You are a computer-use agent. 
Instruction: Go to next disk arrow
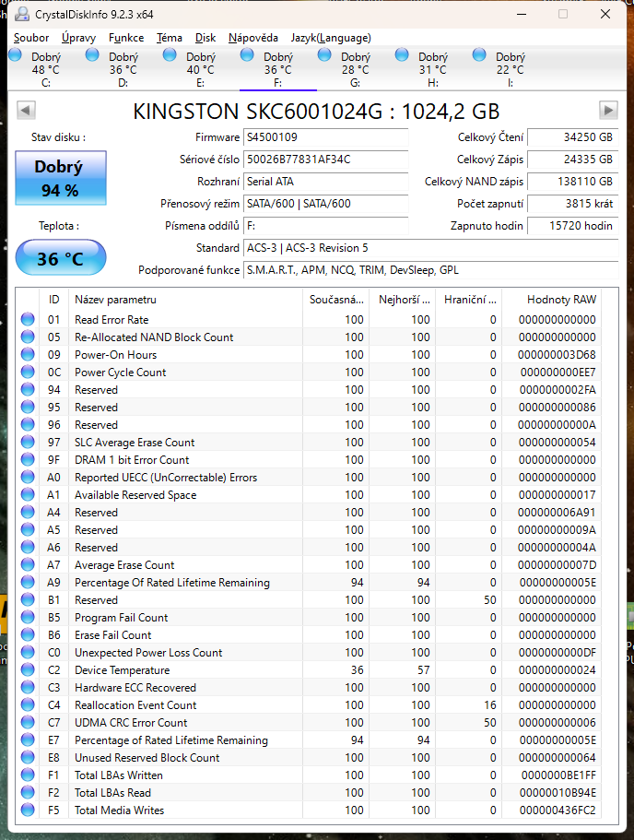click(608, 111)
